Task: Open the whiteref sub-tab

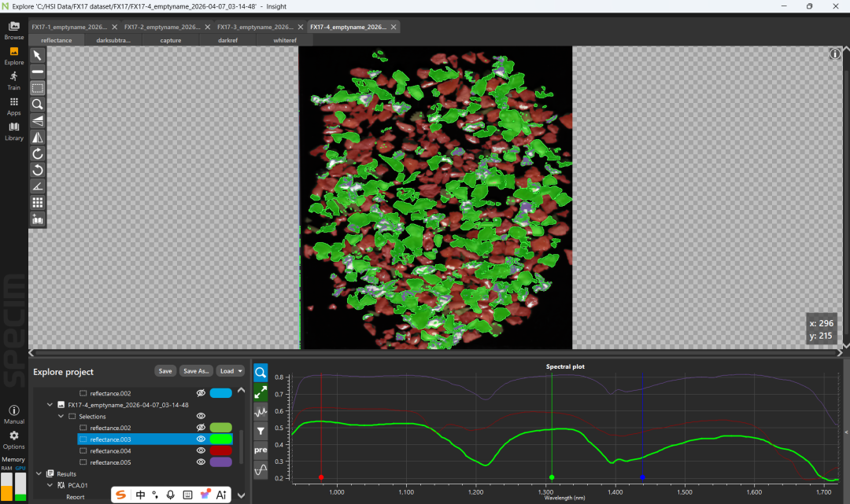Action: click(285, 40)
